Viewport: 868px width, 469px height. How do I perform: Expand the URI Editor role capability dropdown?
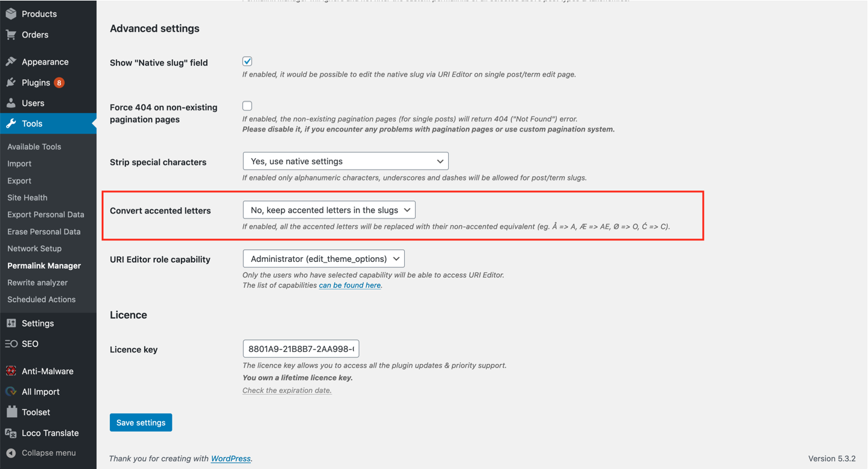click(324, 259)
